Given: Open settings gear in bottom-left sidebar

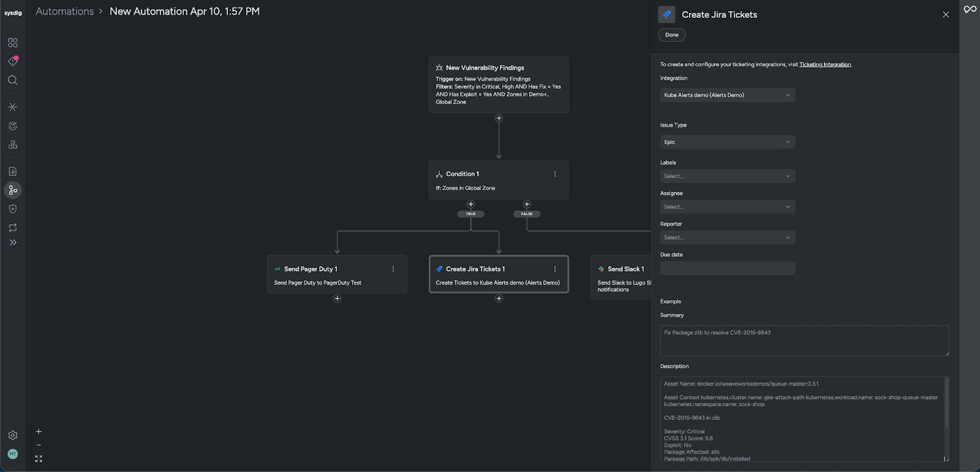Looking at the screenshot, I should click(x=13, y=435).
